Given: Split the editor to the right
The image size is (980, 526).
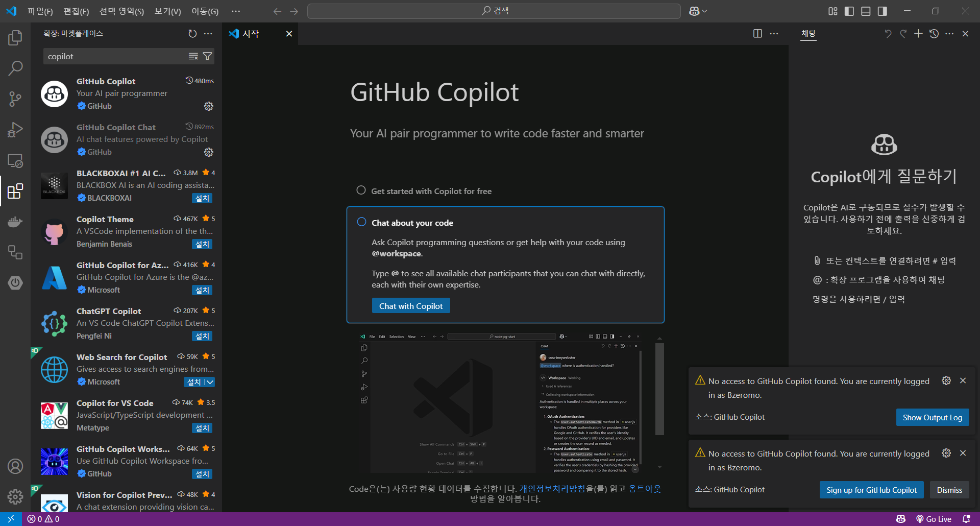Looking at the screenshot, I should pyautogui.click(x=757, y=34).
